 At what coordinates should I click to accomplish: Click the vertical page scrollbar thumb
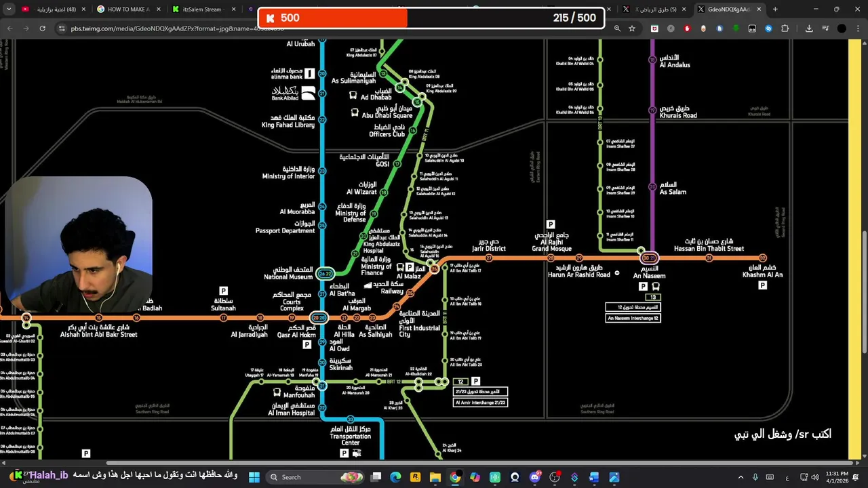(863, 291)
